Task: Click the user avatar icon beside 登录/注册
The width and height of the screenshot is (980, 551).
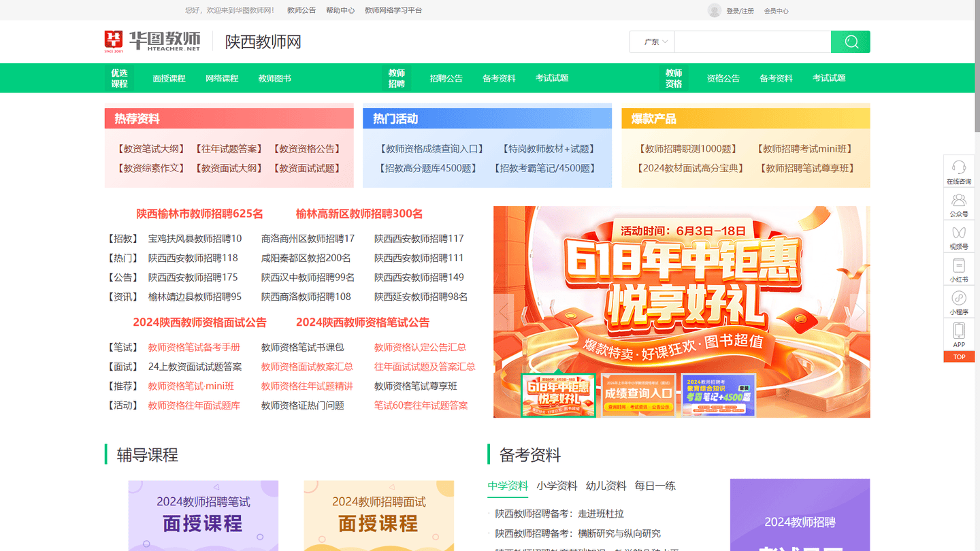Action: tap(715, 10)
